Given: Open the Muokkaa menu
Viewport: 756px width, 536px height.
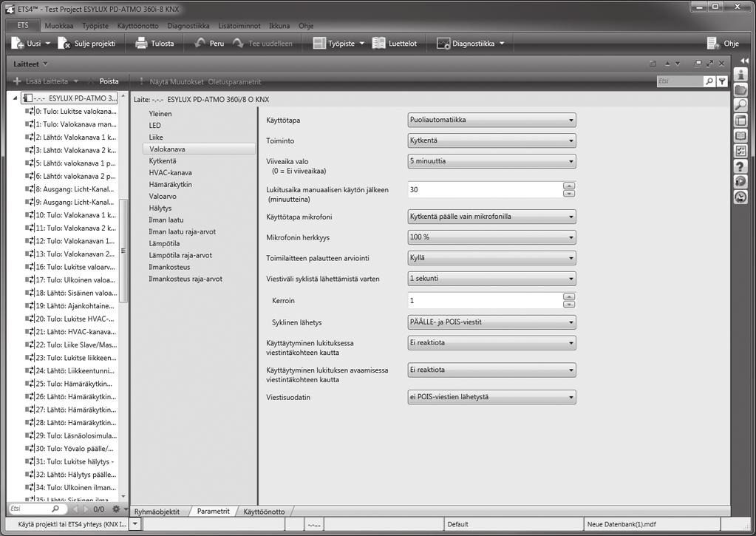Looking at the screenshot, I should coord(59,26).
